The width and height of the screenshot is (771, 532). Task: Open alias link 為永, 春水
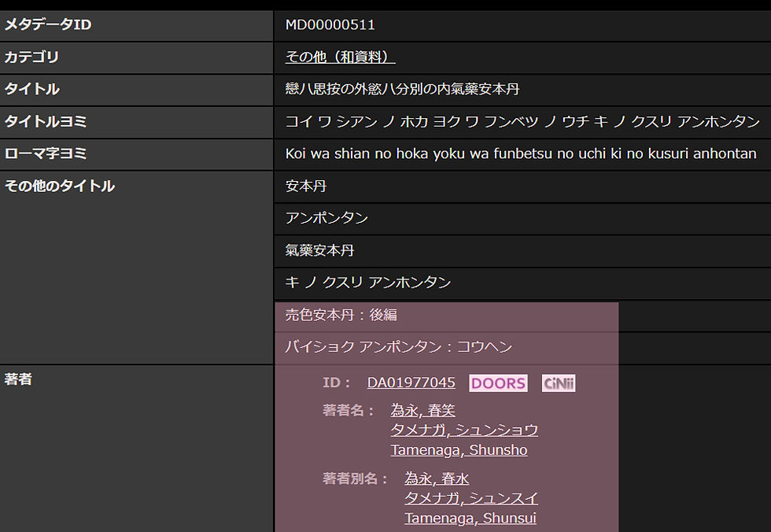coord(437,478)
